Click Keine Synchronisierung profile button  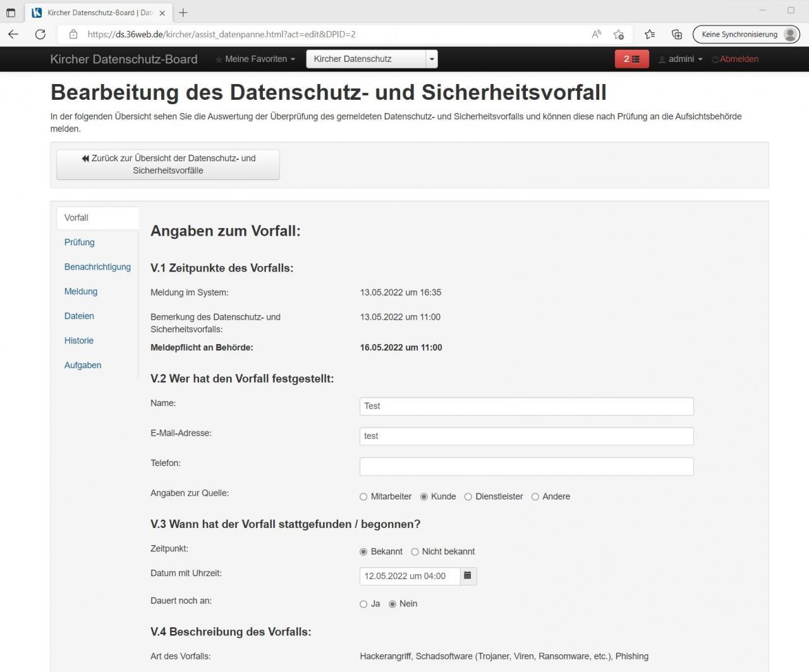747,34
